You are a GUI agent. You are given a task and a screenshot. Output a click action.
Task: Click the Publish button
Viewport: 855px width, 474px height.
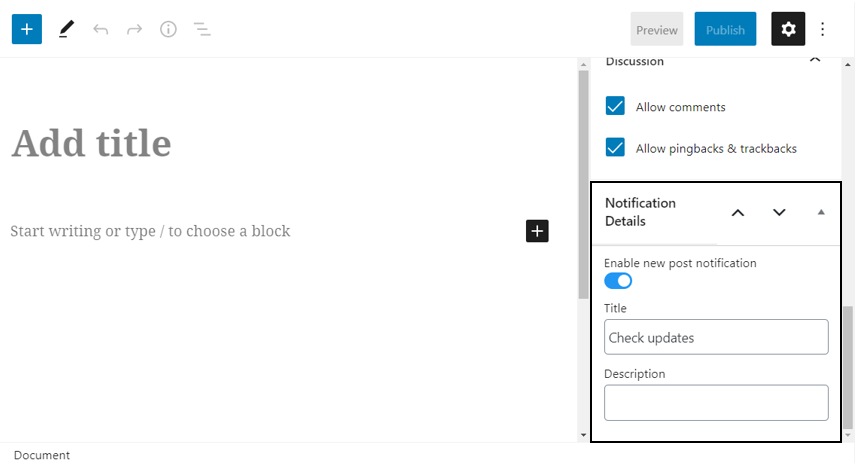tap(725, 29)
